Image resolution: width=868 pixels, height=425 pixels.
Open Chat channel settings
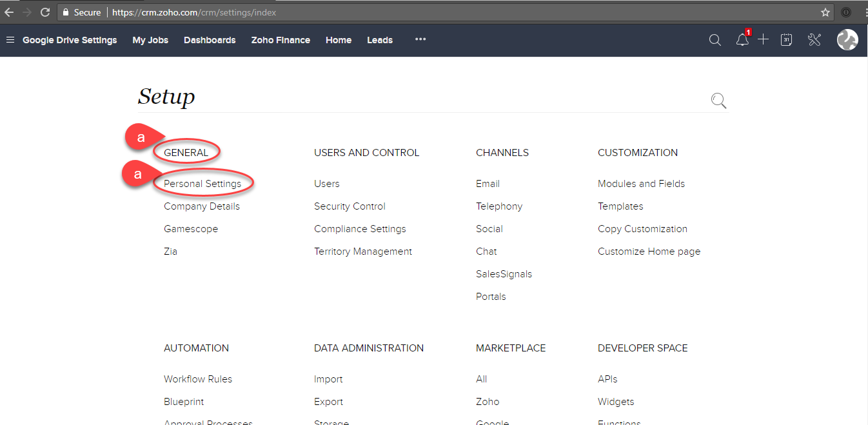(x=486, y=252)
